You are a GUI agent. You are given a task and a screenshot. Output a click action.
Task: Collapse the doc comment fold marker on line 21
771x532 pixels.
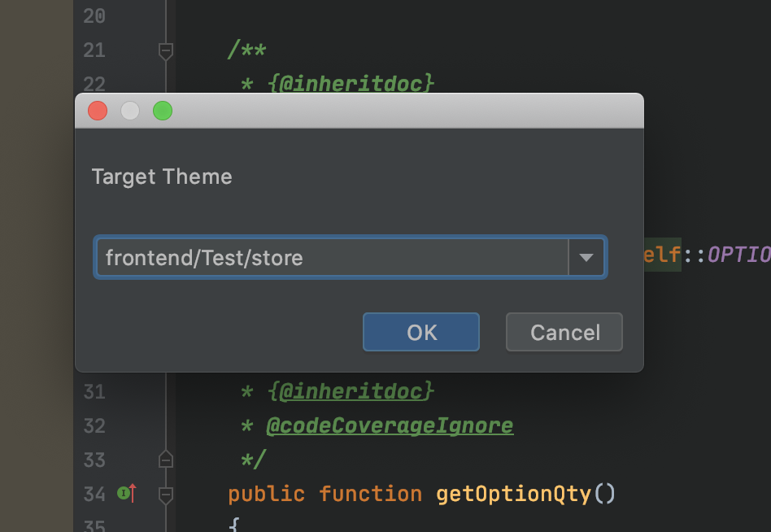coord(166,51)
